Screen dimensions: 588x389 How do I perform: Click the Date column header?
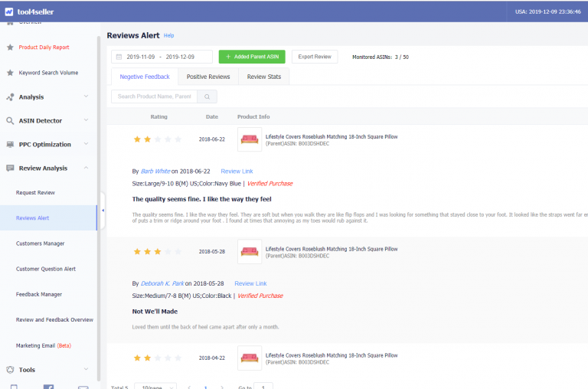coord(212,117)
